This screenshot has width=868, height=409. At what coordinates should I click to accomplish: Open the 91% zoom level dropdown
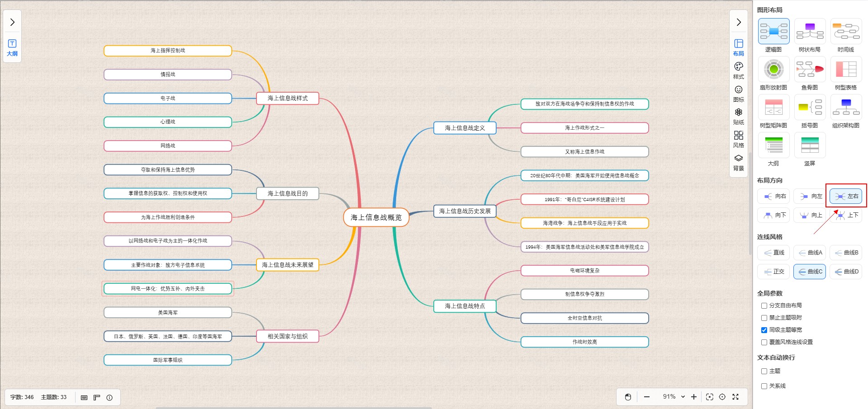(674, 397)
